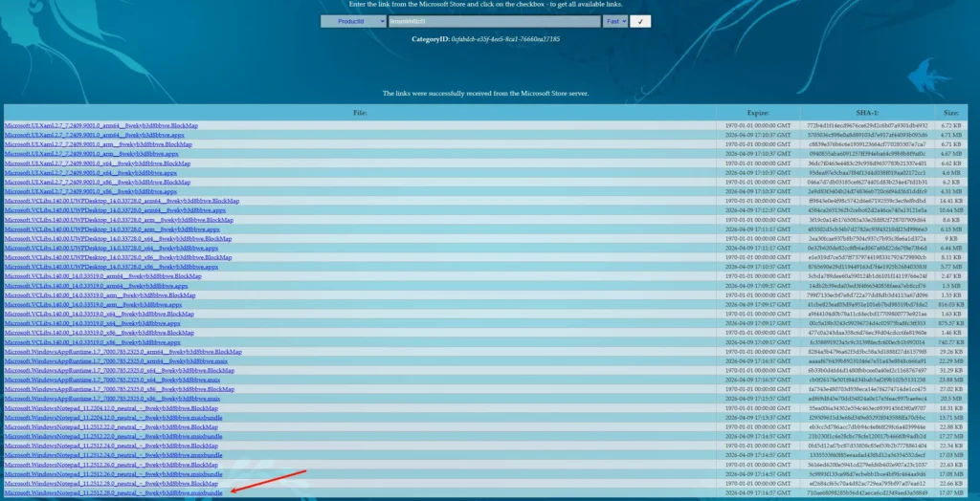Click the File column header

tap(360, 112)
